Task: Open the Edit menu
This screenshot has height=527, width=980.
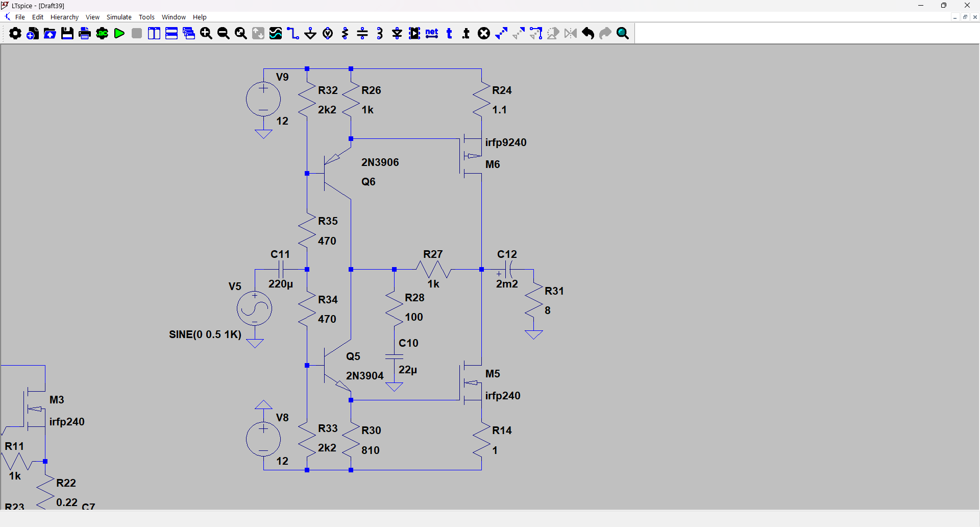Action: coord(38,17)
